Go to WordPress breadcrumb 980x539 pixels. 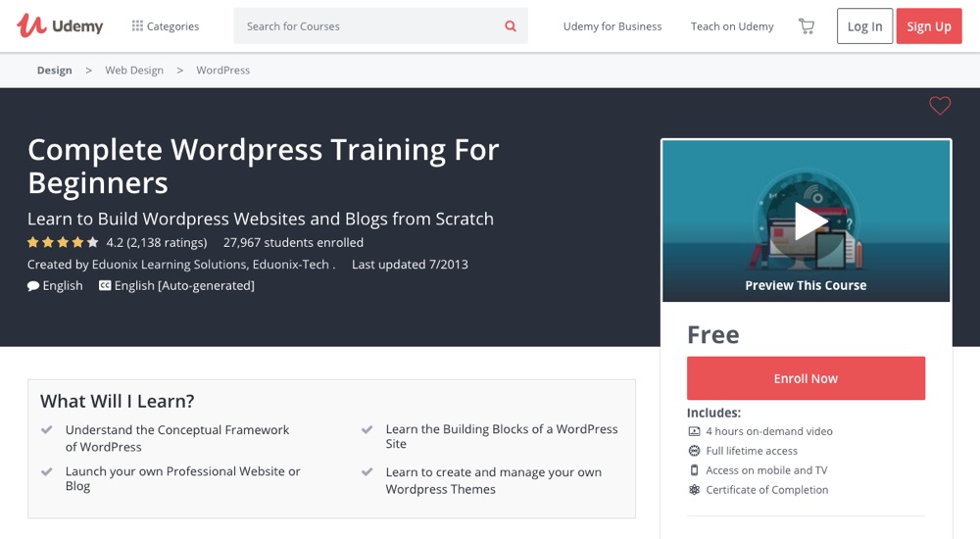223,70
